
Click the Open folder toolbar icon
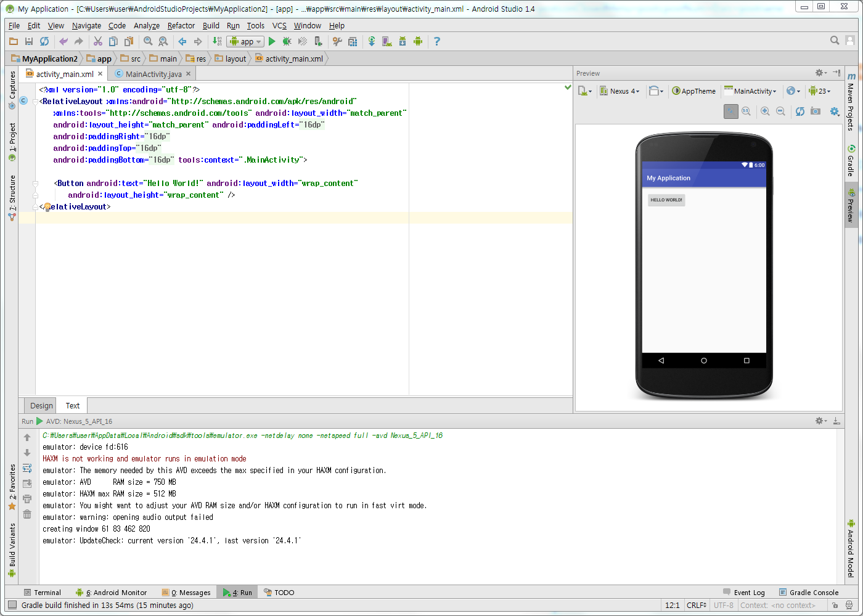click(x=14, y=41)
